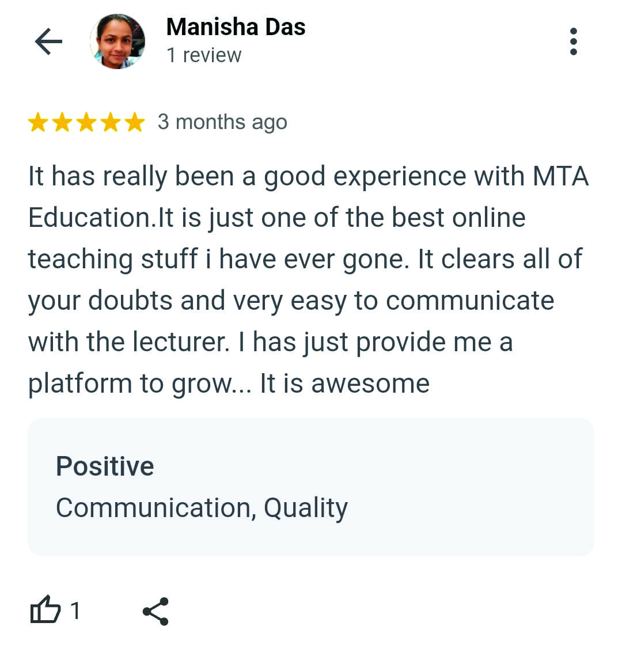Click the fifth yellow rating star
The width and height of the screenshot is (622, 672).
[x=135, y=123]
